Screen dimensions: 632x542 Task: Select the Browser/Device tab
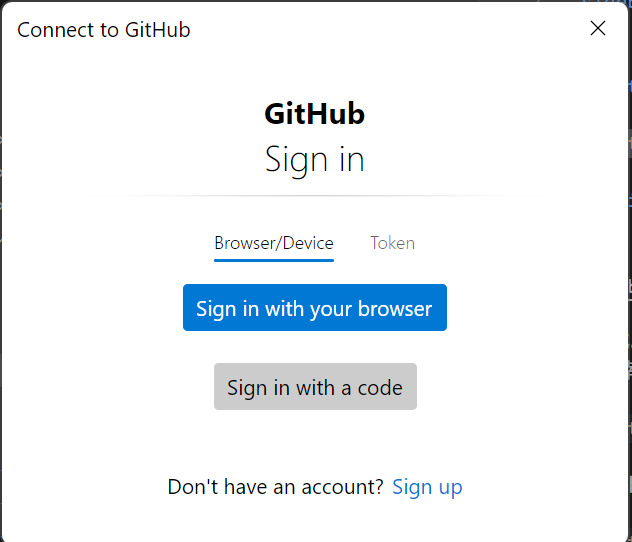pyautogui.click(x=274, y=243)
